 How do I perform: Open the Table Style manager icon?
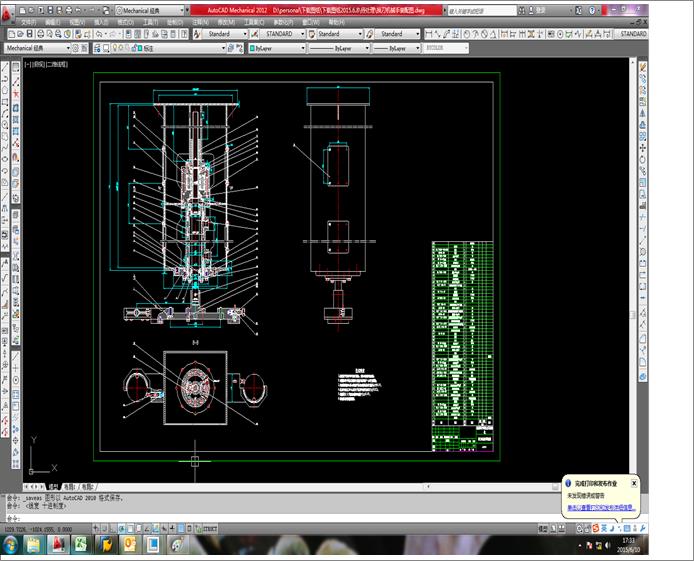312,34
